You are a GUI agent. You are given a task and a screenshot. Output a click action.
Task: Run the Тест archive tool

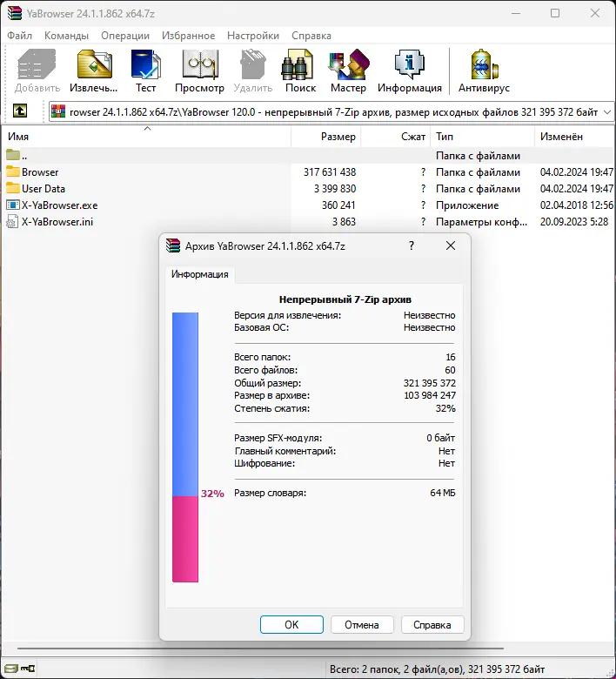pyautogui.click(x=146, y=64)
